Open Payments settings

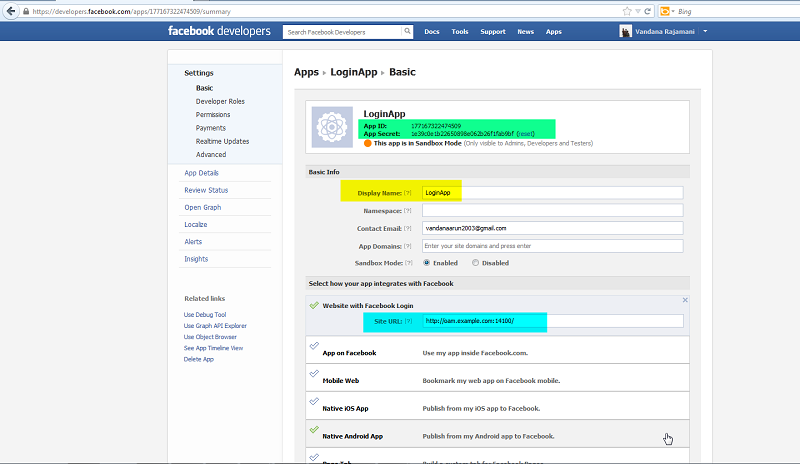211,128
